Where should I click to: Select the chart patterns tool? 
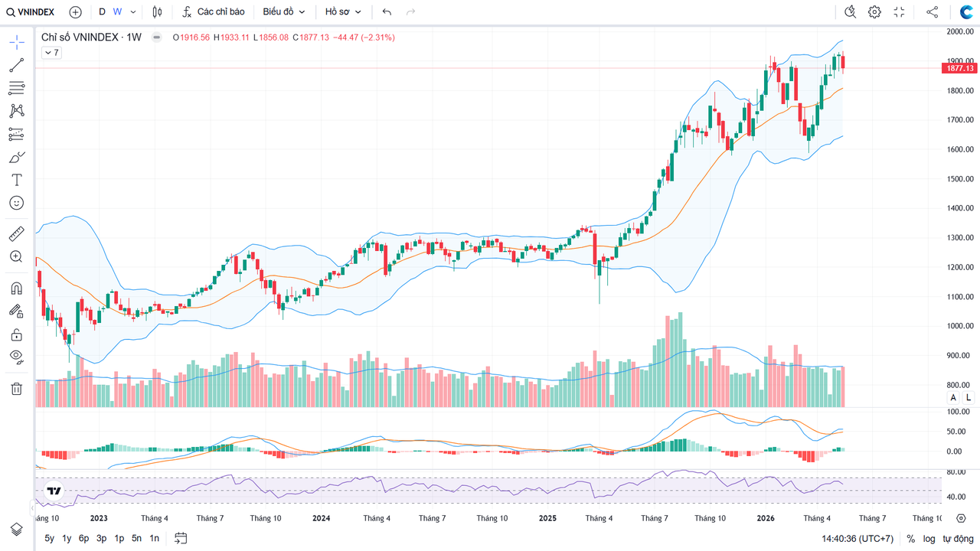tap(16, 111)
